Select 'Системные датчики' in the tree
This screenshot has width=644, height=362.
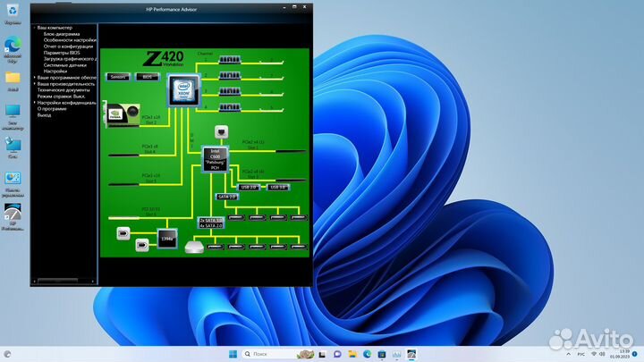coord(64,65)
